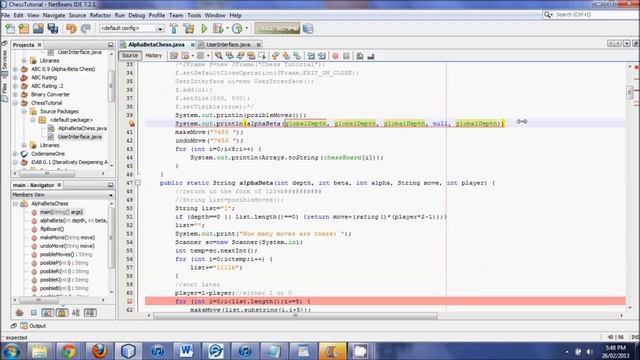Open Google Chrome from the taskbar
Image resolution: width=640 pixels, height=360 pixels.
[68, 351]
